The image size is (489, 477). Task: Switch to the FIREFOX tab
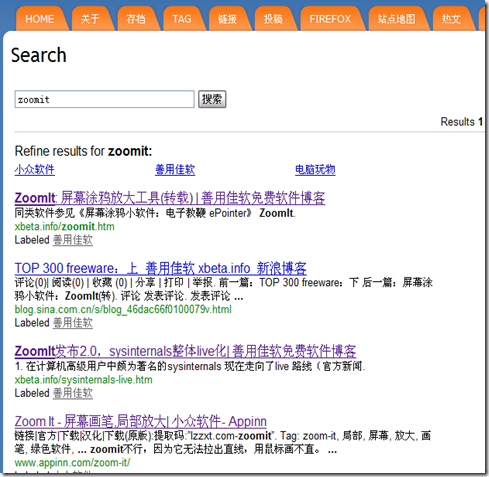point(330,19)
